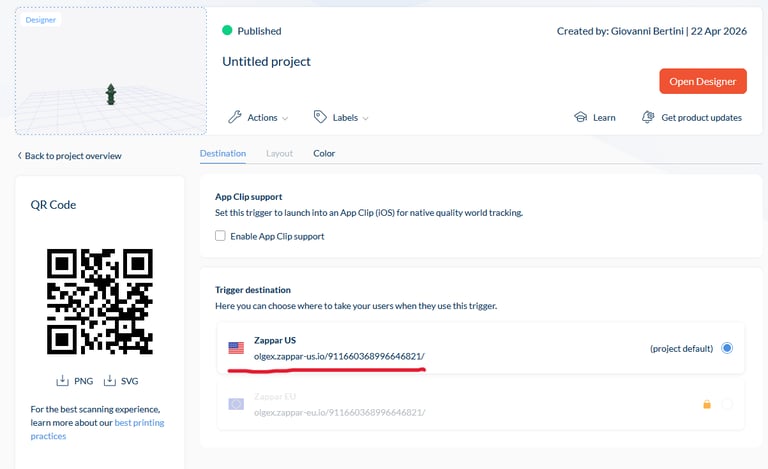Click the Open Designer button
This screenshot has width=768, height=469.
point(703,81)
